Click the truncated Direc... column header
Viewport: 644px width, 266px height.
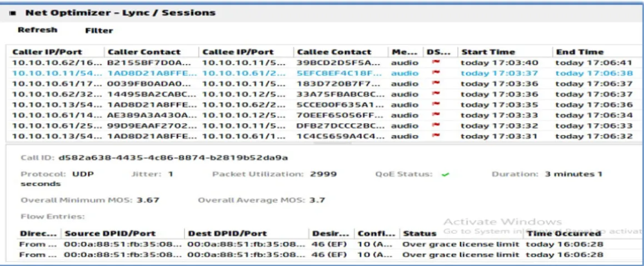pos(38,234)
